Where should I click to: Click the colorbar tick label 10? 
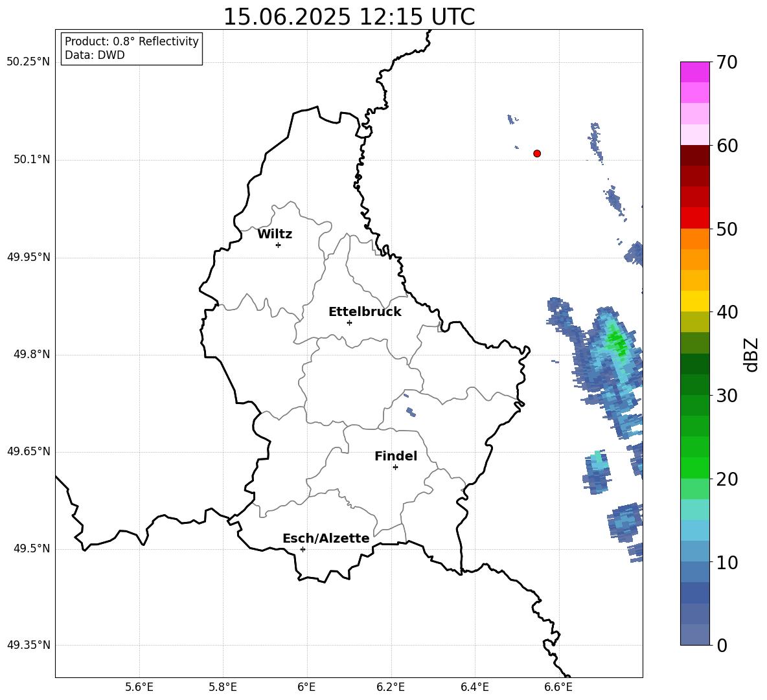[x=727, y=562]
